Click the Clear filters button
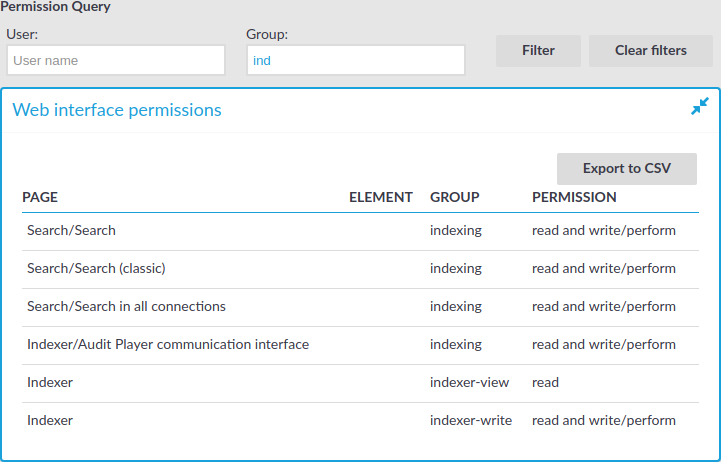The width and height of the screenshot is (721, 462). (651, 51)
